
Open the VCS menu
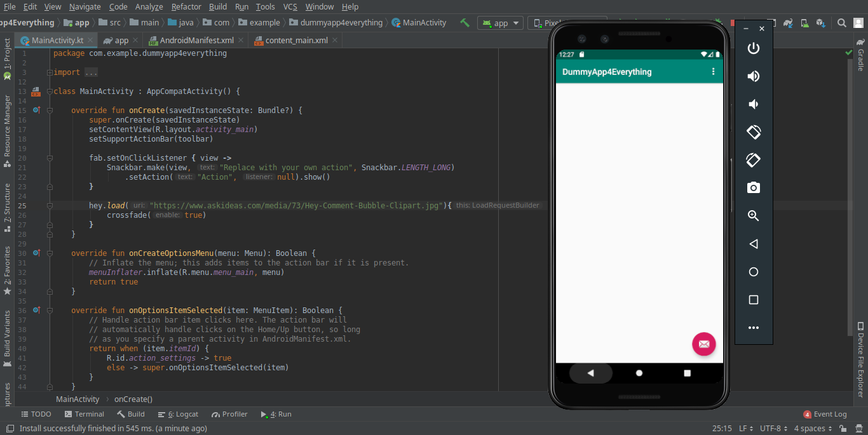coord(290,6)
